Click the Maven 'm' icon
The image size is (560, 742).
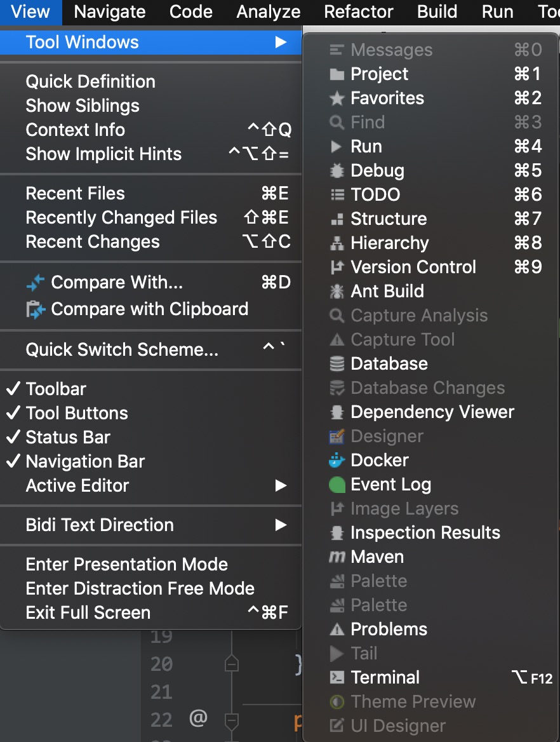(x=337, y=557)
